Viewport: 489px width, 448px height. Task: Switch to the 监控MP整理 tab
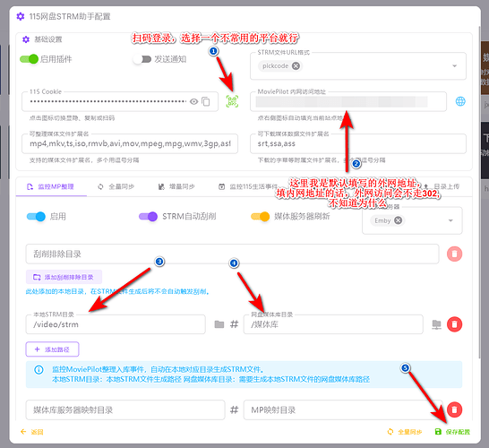click(51, 187)
